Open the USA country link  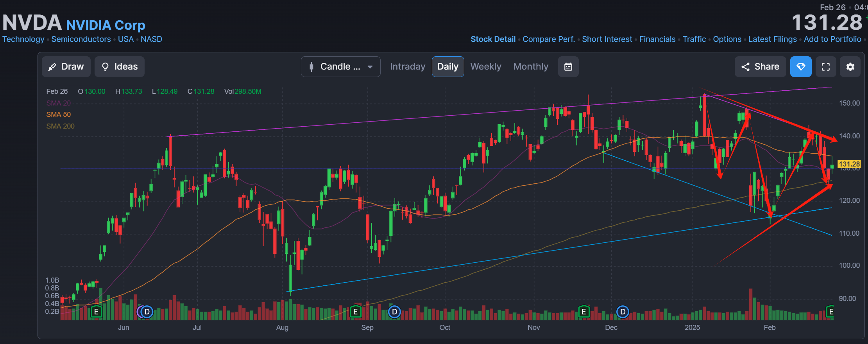(x=126, y=39)
